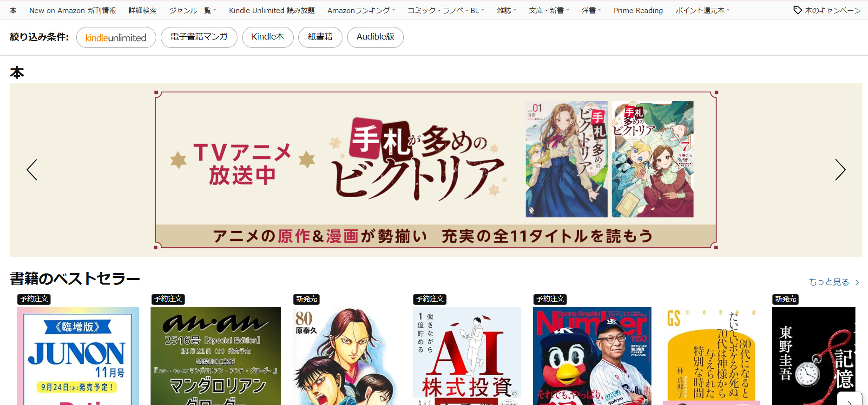Toggle the Audible版 filter chip

click(375, 37)
